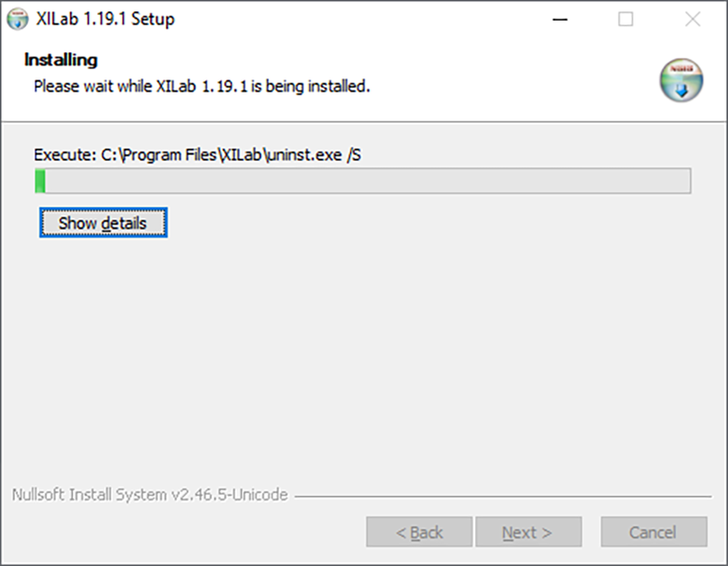Click the unfilled grey part of progress bar

point(373,181)
